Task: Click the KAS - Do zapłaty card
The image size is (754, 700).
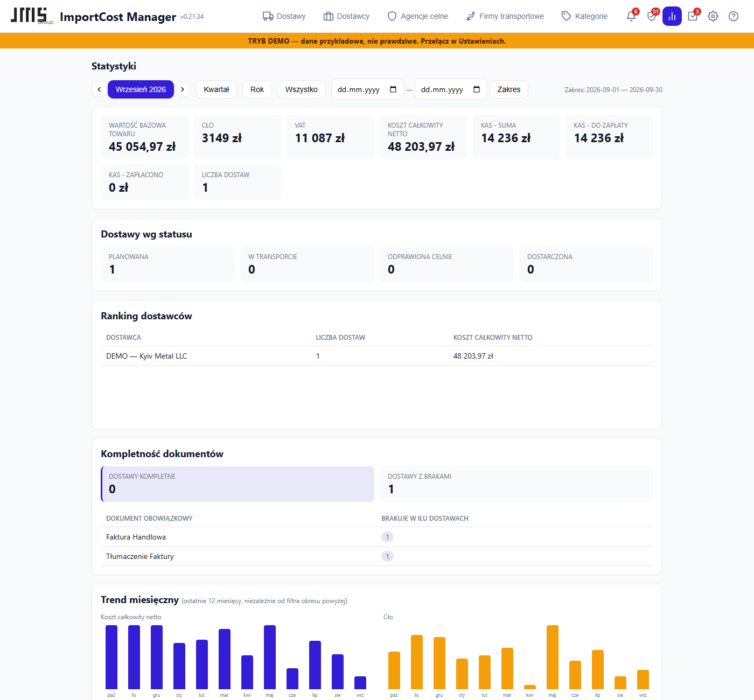Action: [x=609, y=137]
